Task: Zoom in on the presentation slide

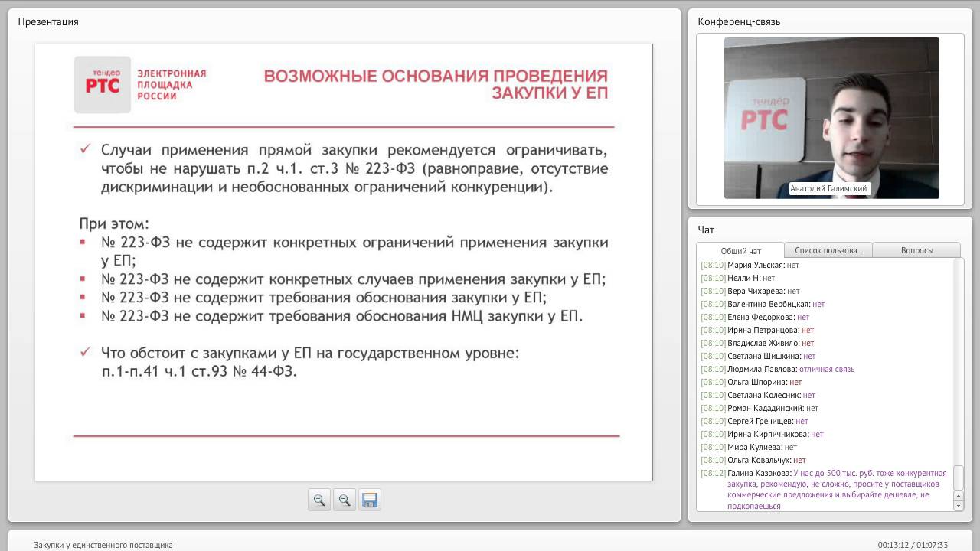Action: pos(319,500)
